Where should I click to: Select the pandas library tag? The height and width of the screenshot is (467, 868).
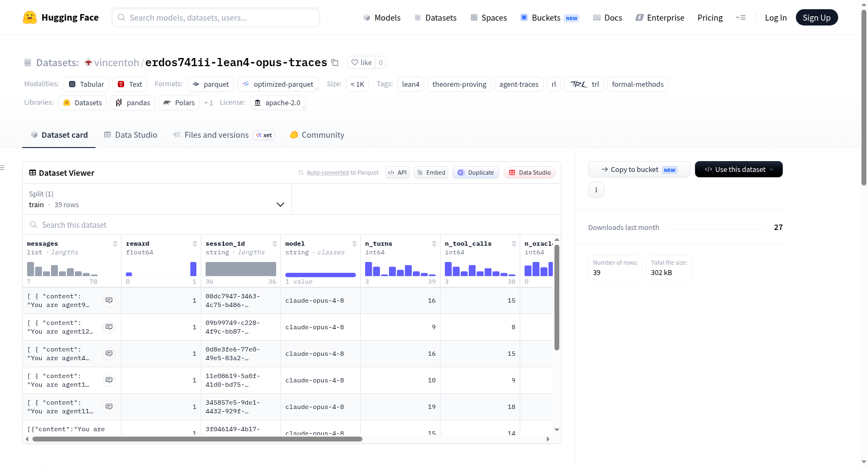[132, 103]
